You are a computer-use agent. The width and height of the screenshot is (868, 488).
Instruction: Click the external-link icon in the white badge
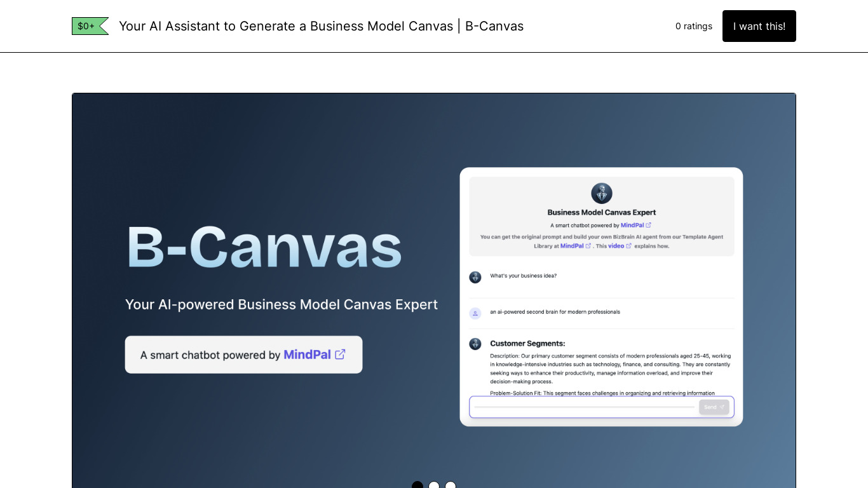coord(341,355)
